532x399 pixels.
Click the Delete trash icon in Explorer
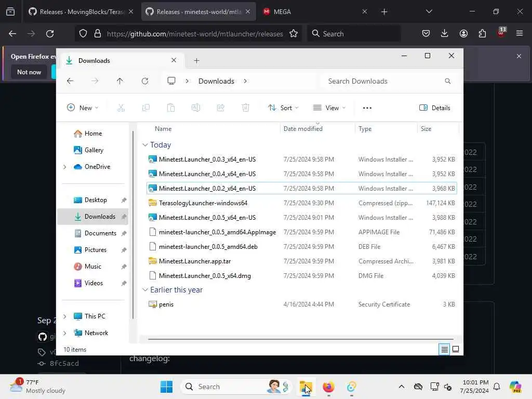pos(246,108)
